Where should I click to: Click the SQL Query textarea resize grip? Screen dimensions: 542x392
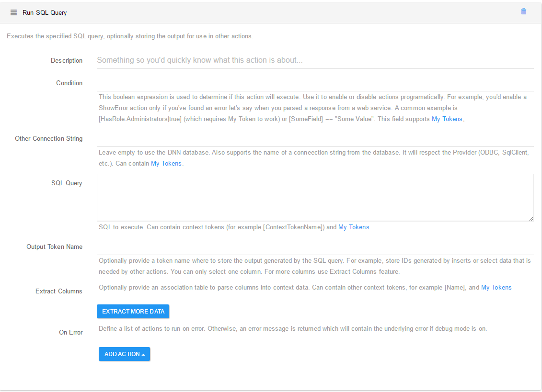(531, 219)
